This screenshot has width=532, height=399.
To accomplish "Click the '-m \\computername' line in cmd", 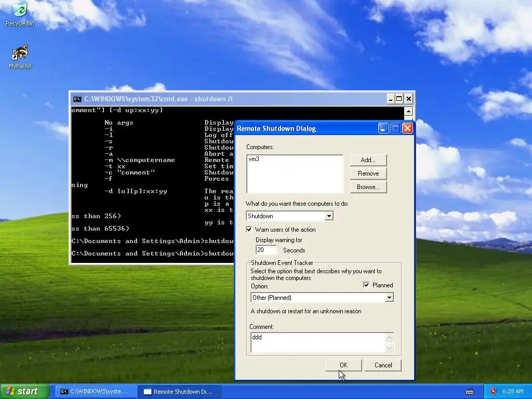I will [x=140, y=160].
